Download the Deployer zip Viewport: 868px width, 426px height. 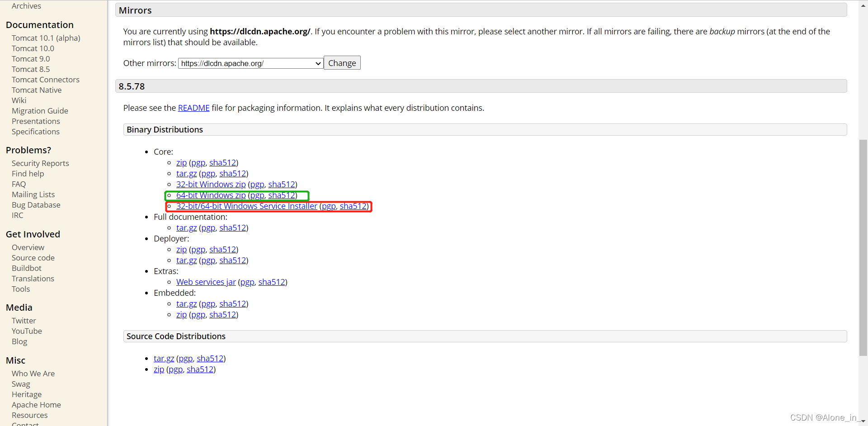tap(181, 250)
